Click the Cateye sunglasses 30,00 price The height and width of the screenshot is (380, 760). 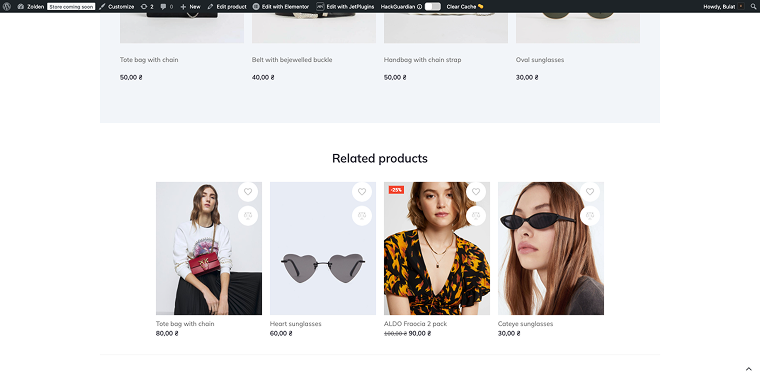tap(508, 334)
